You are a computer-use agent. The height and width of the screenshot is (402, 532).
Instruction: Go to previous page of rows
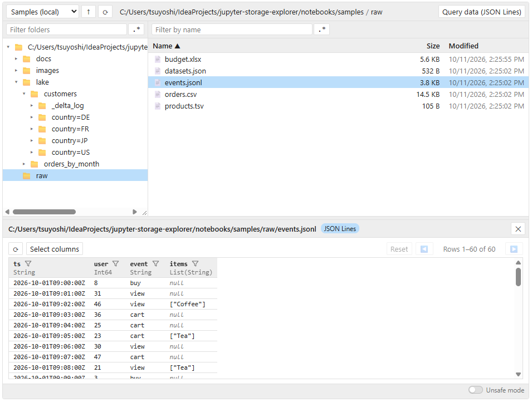click(424, 249)
